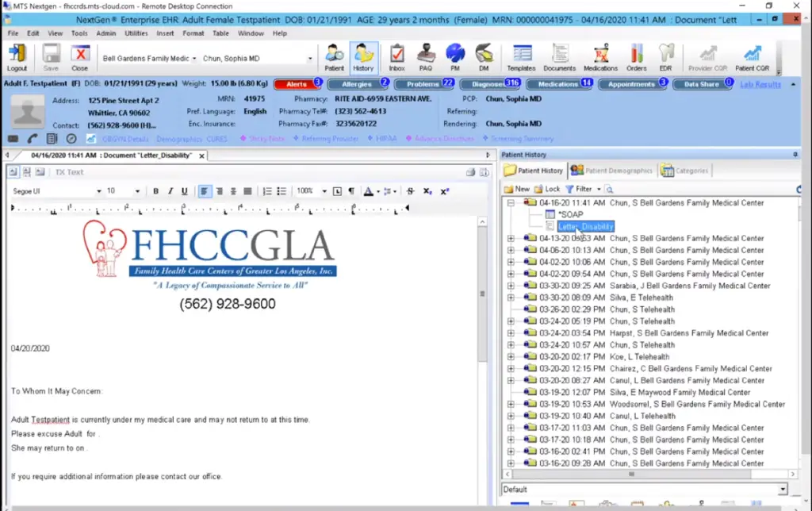The height and width of the screenshot is (511, 812).
Task: Open the Patient toolbar icon
Action: click(x=334, y=57)
